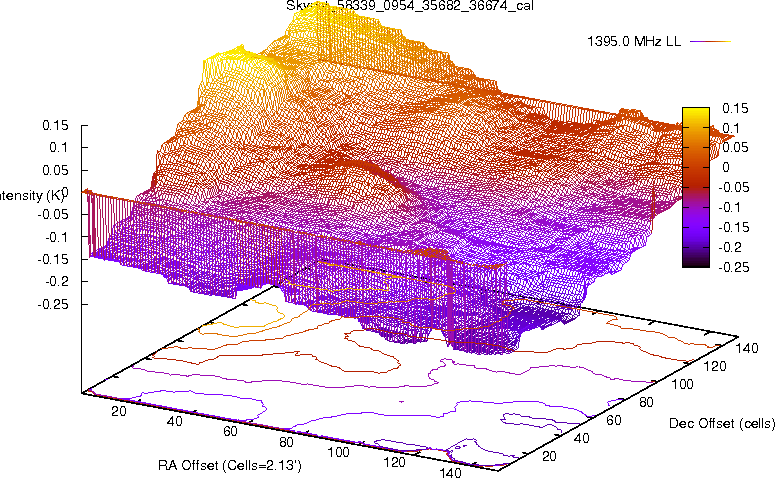
Task: Click tick 20 on the RA Offset axis
Action: tap(119, 411)
